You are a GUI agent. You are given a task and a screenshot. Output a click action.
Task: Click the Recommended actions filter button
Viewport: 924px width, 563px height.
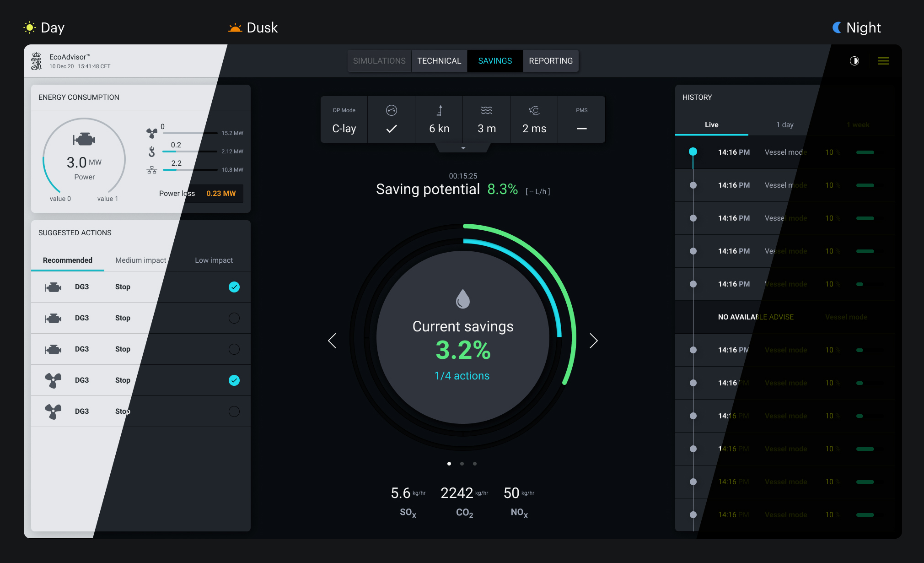point(67,260)
